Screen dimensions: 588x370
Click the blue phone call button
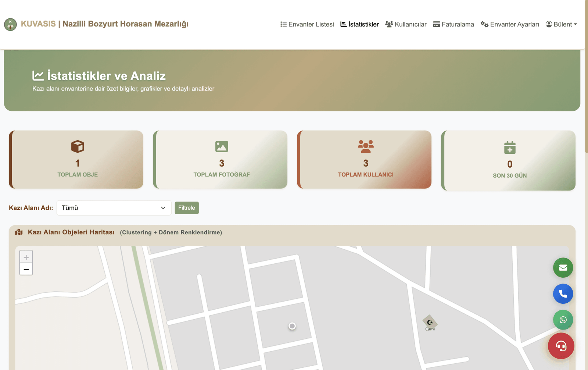563,294
